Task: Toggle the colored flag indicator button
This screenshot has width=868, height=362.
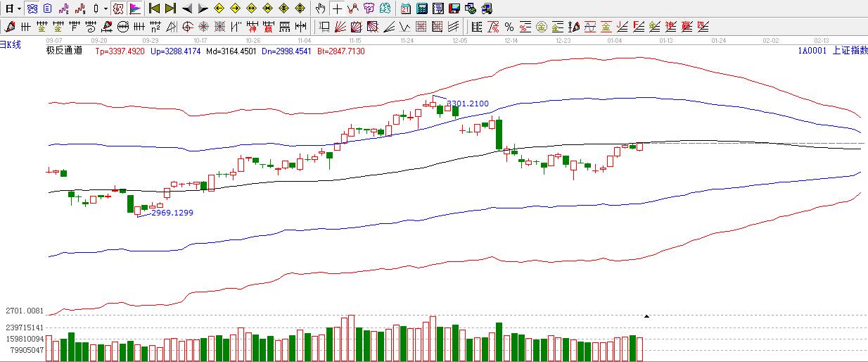Action: (134, 8)
